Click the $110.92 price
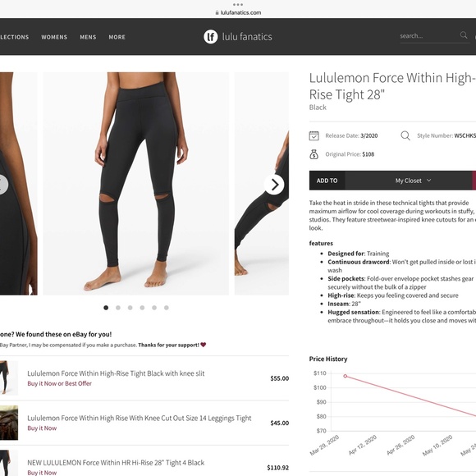 (278, 468)
